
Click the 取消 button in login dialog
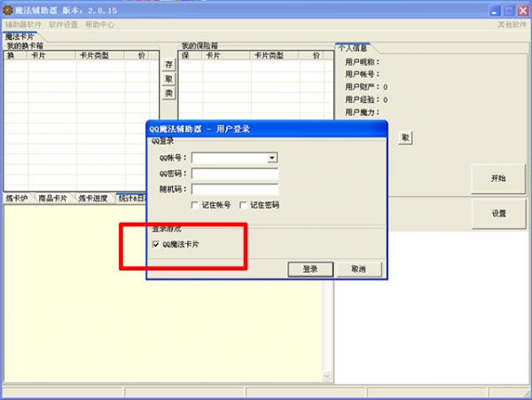click(358, 269)
